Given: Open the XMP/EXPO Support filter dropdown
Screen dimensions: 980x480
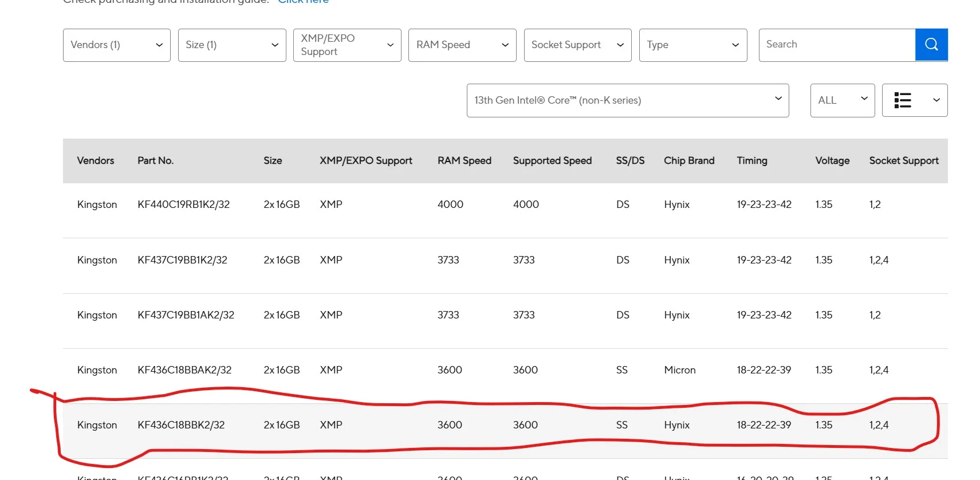Looking at the screenshot, I should [x=347, y=45].
